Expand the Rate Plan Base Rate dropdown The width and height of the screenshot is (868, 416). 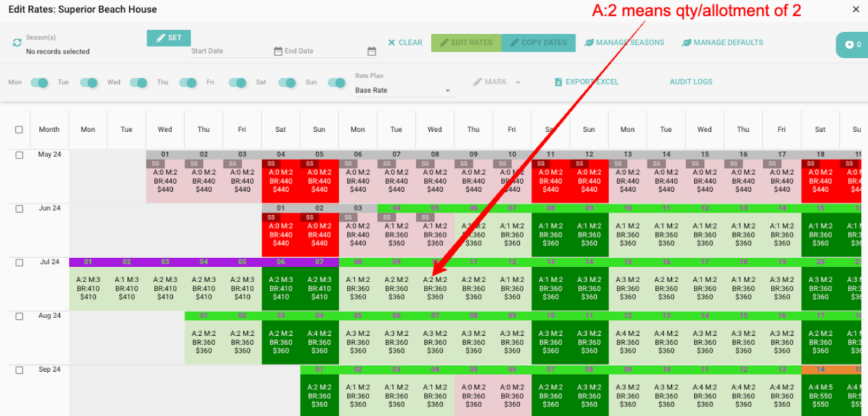(x=448, y=91)
